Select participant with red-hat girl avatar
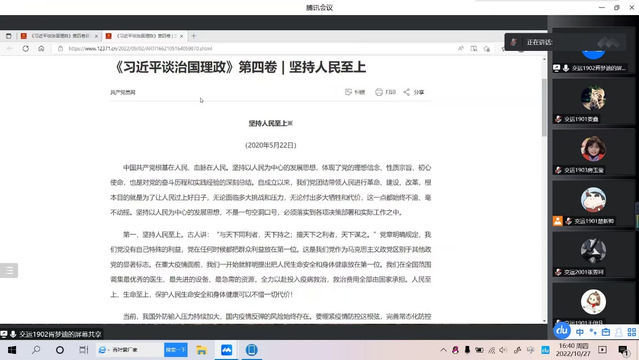Viewport: 639px width, 360px height. point(593,153)
